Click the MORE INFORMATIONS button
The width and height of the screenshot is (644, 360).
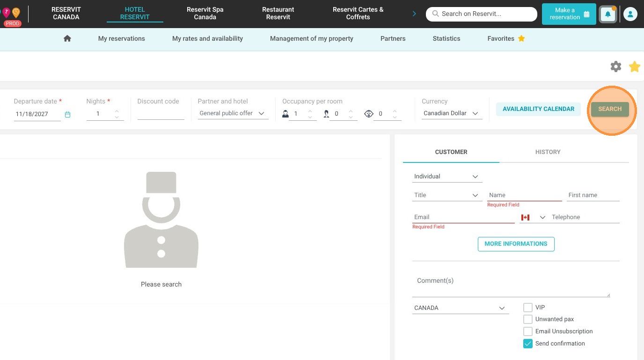pyautogui.click(x=516, y=244)
